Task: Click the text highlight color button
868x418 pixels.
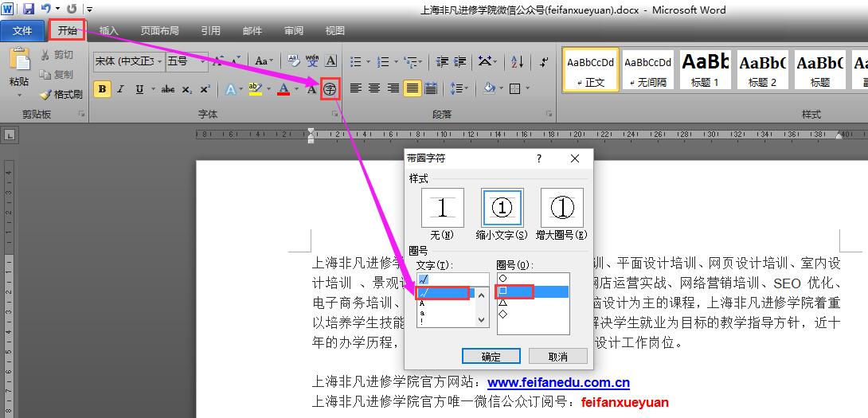Action: point(255,89)
